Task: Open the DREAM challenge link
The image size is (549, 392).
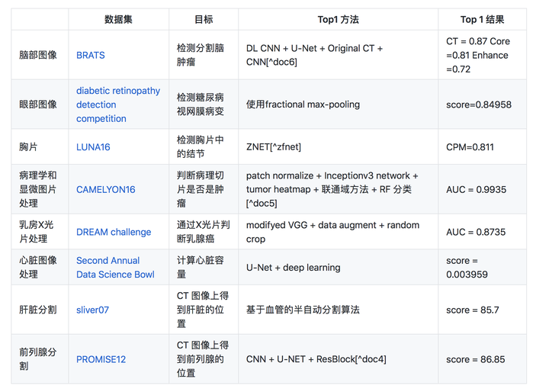Action: (x=114, y=232)
